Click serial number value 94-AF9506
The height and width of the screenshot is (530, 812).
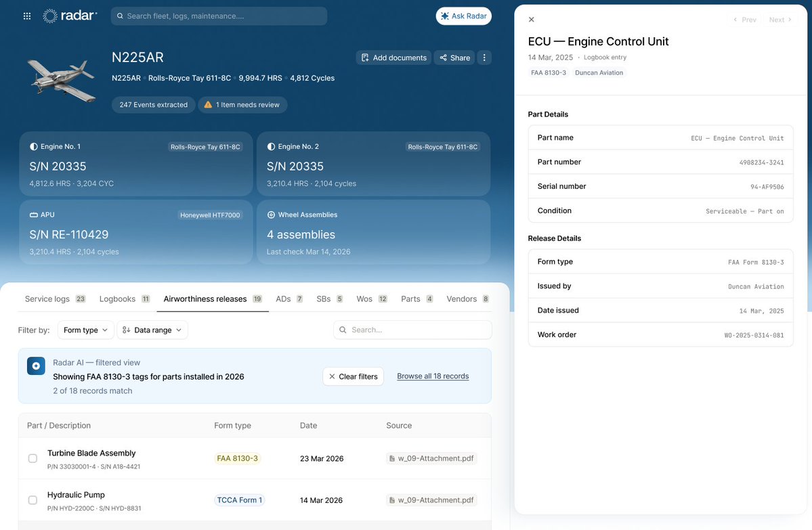tap(767, 187)
